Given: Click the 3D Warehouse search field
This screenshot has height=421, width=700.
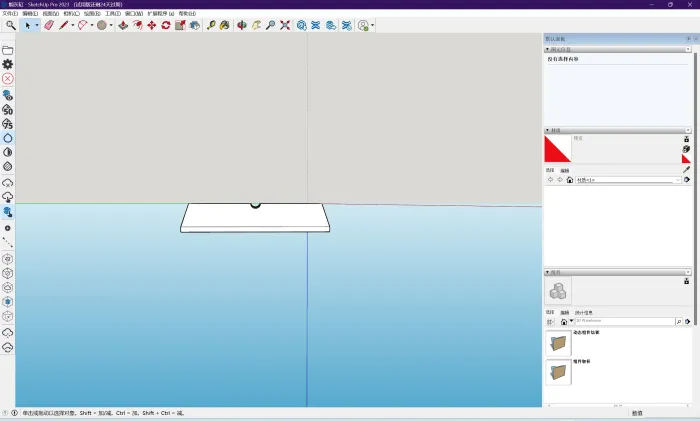Looking at the screenshot, I should click(x=622, y=322).
